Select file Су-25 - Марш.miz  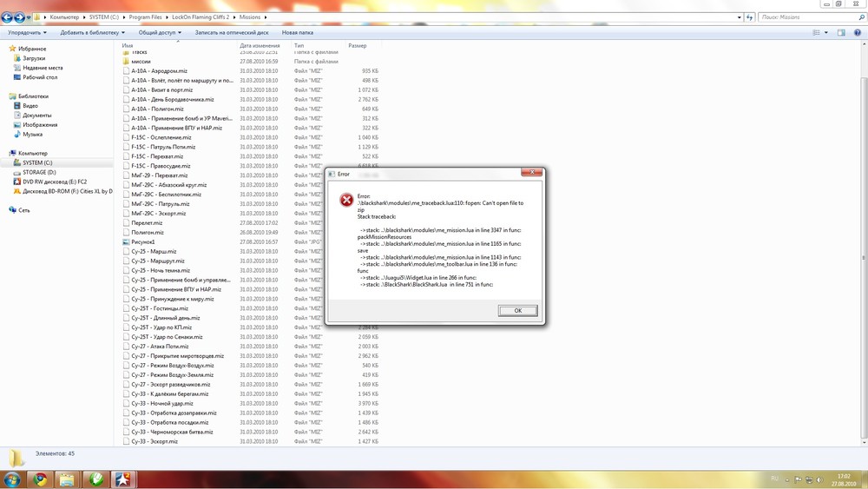pos(154,251)
